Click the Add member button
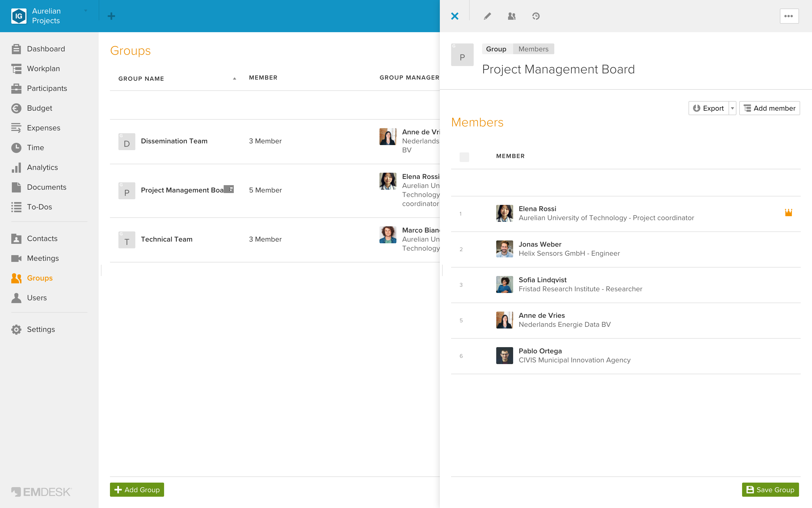Image resolution: width=812 pixels, height=508 pixels. tap(769, 108)
